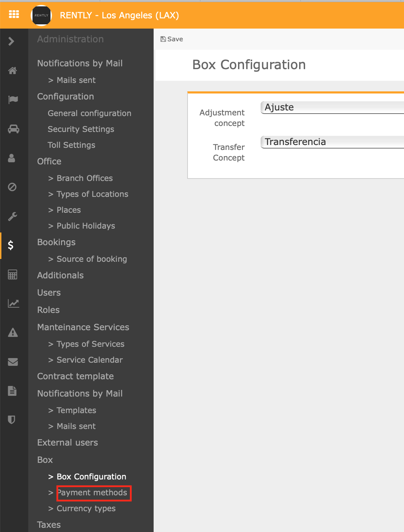The height and width of the screenshot is (532, 404).
Task: Select the dollar sign icon
Action: point(11,245)
